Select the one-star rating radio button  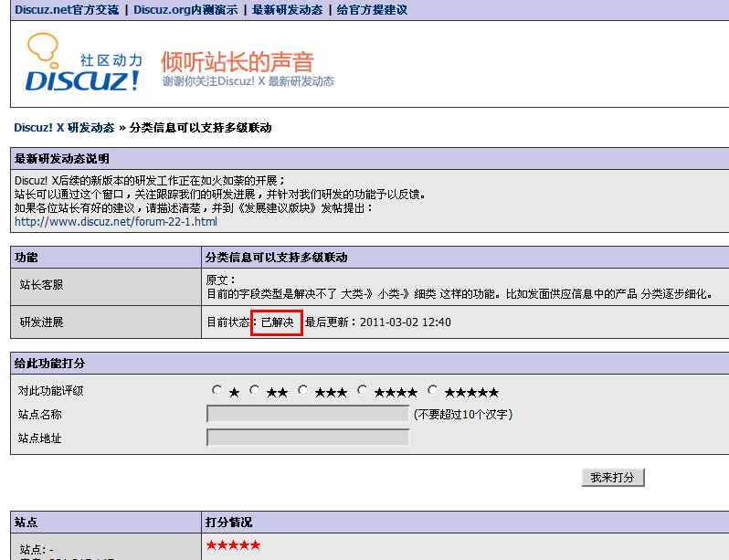point(217,390)
